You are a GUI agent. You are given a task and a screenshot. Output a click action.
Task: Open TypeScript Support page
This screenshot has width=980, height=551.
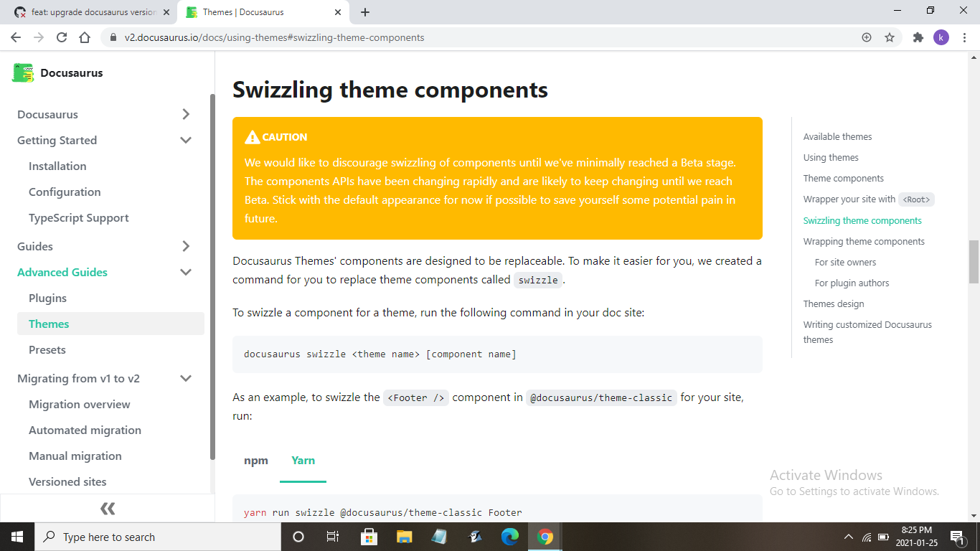[79, 217]
